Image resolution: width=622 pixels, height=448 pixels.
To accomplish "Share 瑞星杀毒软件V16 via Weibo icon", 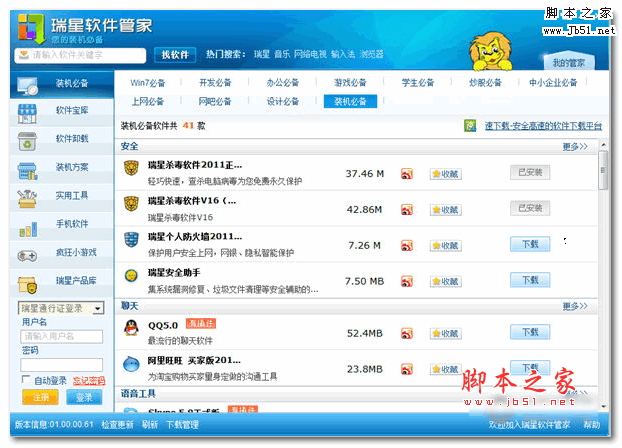I will [407, 210].
